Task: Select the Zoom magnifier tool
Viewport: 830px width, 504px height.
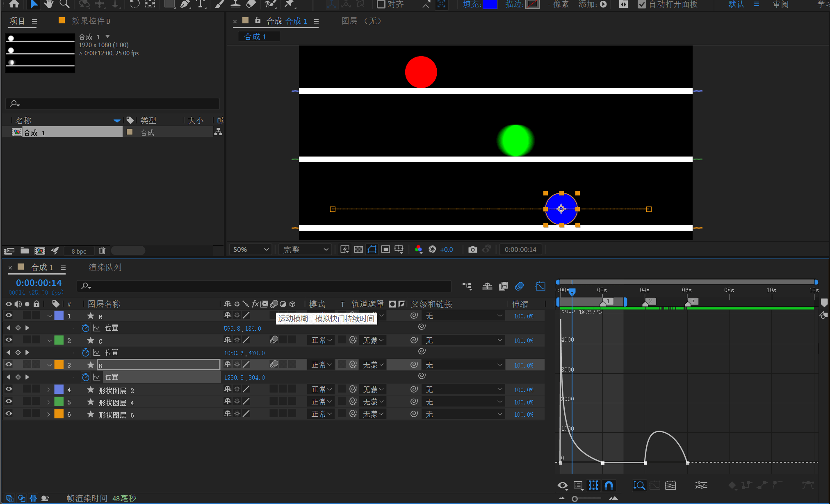Action: pyautogui.click(x=64, y=4)
